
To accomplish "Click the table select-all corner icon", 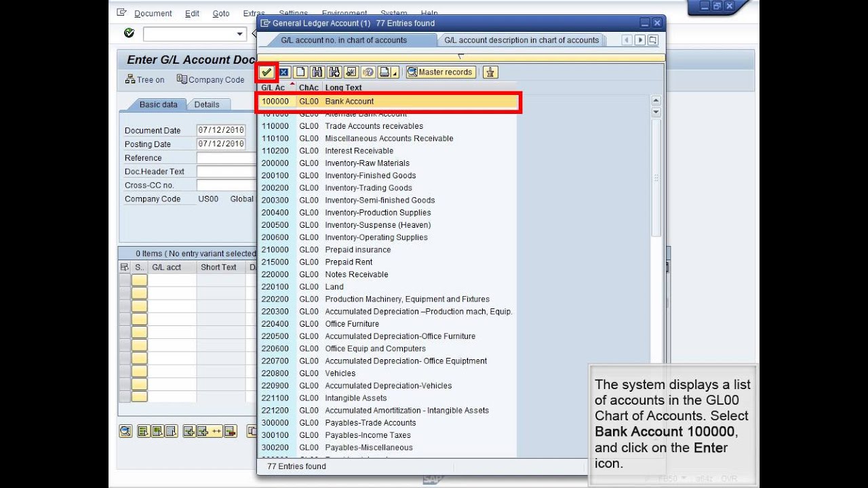I will [124, 267].
